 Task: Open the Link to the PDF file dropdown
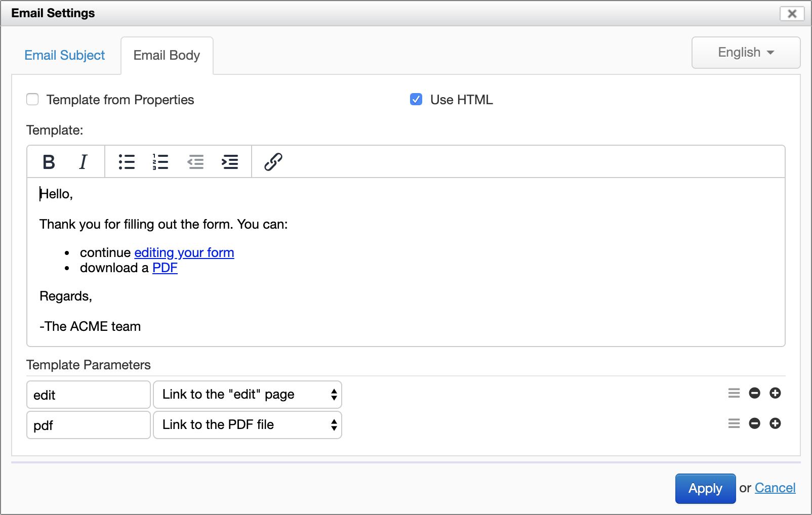click(247, 425)
